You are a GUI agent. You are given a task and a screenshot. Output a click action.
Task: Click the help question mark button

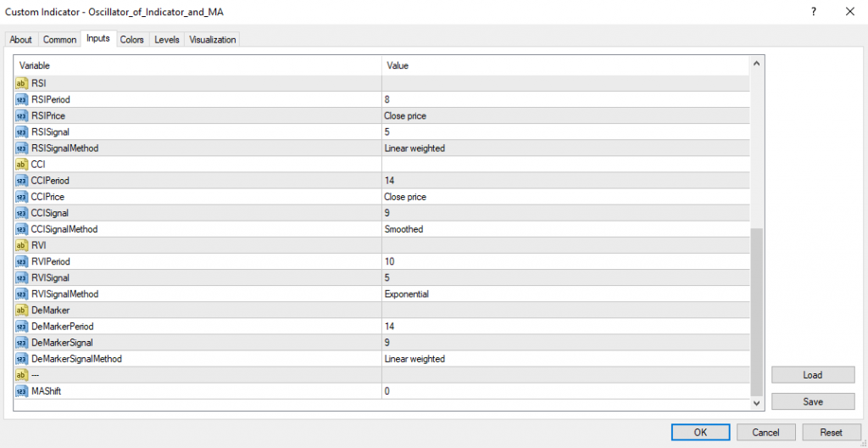coord(814,11)
